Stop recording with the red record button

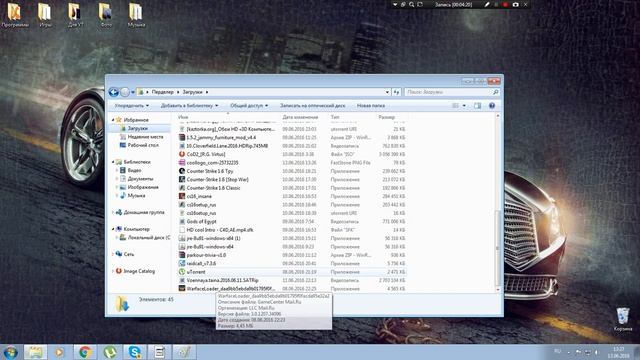(505, 4)
